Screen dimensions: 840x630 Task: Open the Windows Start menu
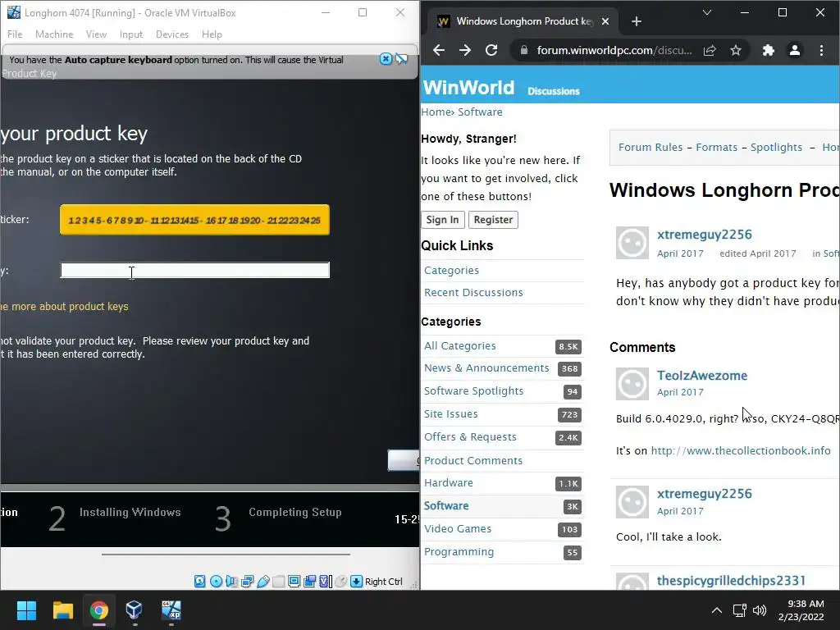[x=26, y=610]
